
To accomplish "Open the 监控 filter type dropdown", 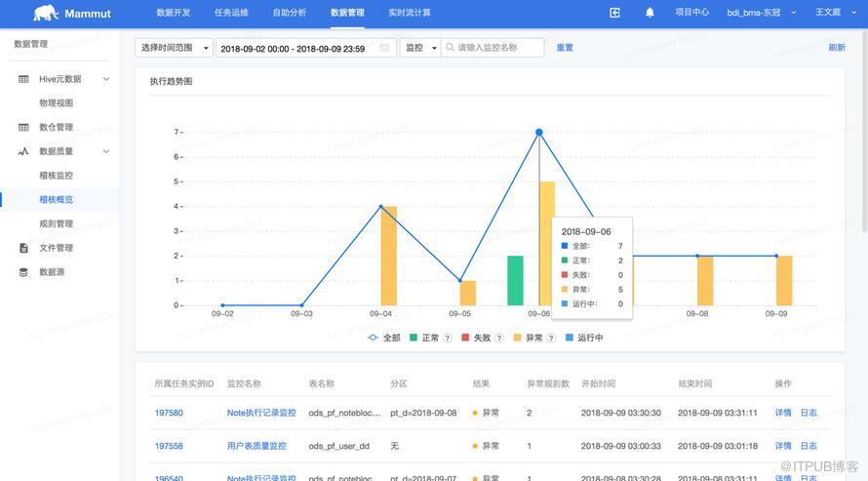I will pos(420,48).
